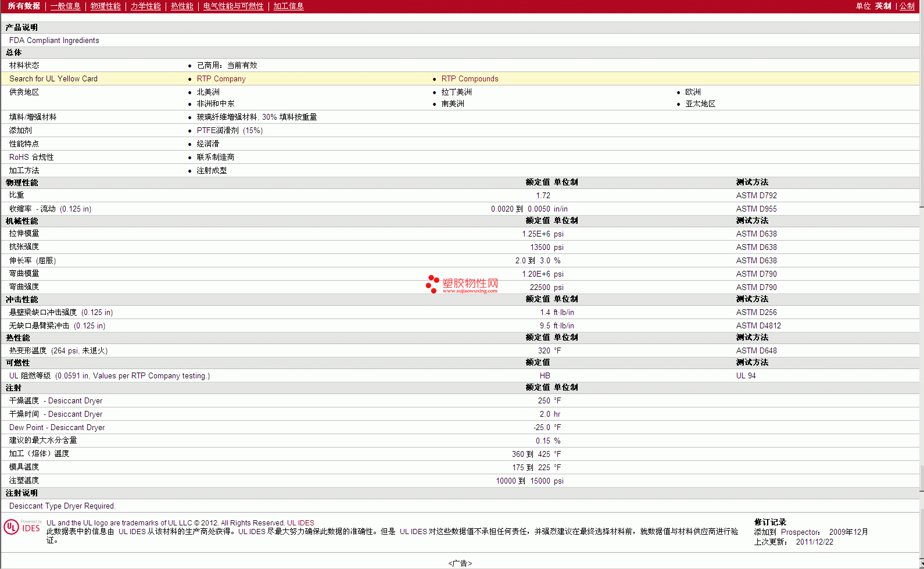Click the 已商用: 当前有效 status
924x569 pixels.
coord(227,65)
